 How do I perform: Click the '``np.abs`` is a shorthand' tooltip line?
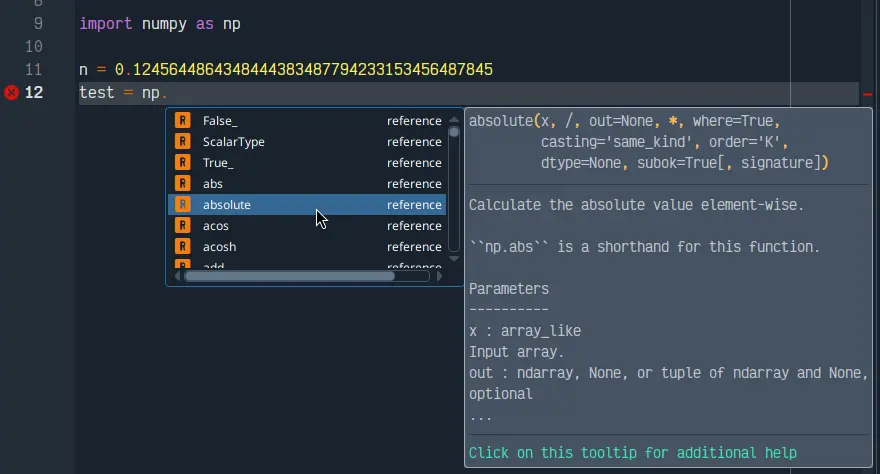coord(644,247)
